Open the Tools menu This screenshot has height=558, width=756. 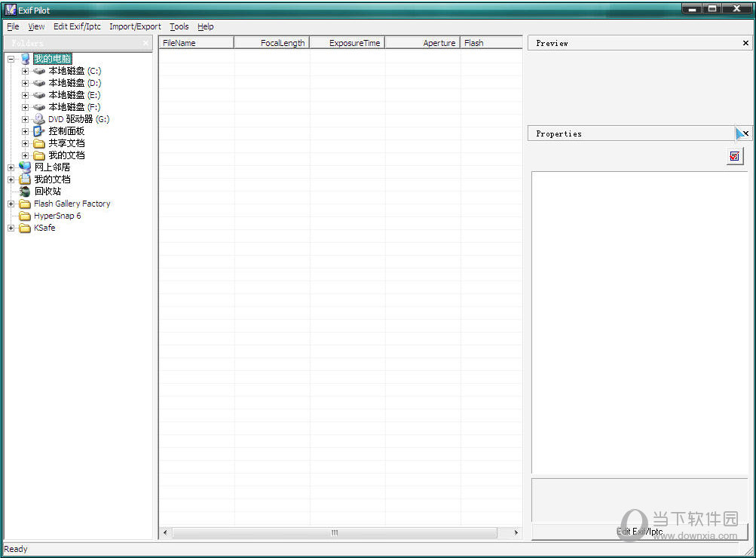(x=179, y=26)
